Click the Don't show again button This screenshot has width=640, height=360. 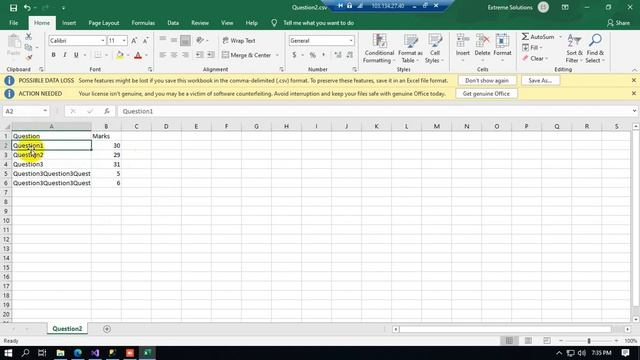pos(487,80)
